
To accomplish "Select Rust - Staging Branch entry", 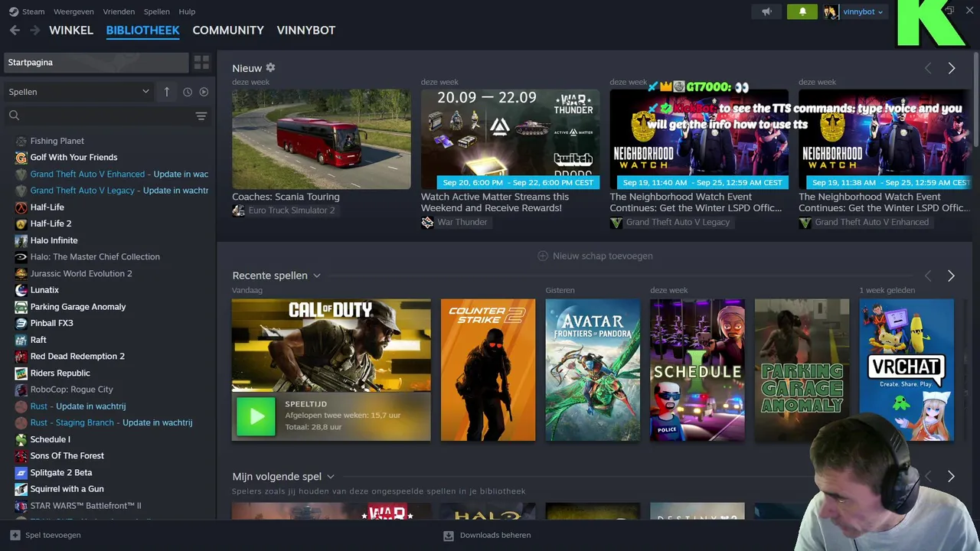I will 111,422.
